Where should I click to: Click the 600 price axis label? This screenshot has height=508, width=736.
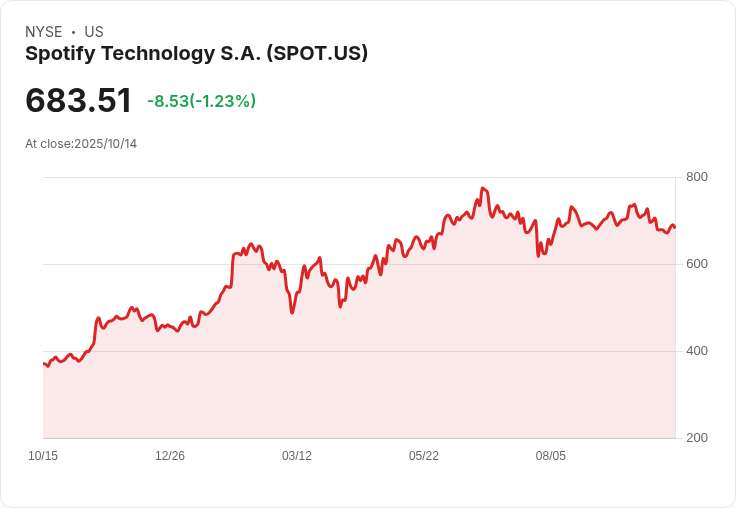697,264
